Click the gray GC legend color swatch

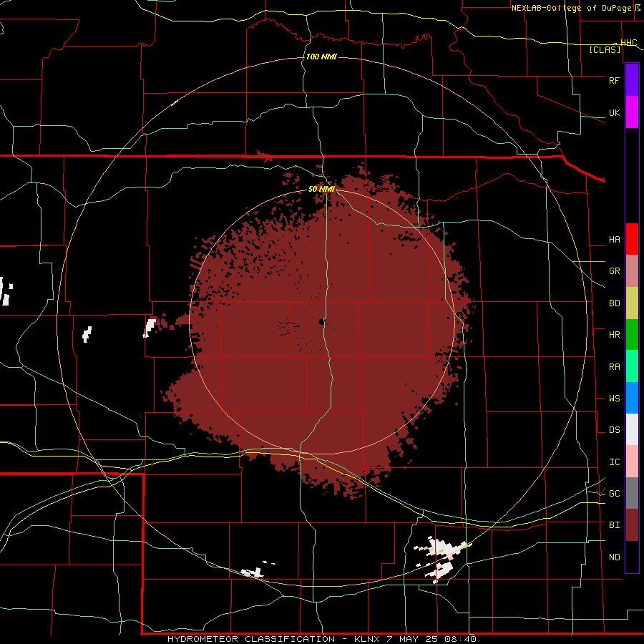click(632, 493)
